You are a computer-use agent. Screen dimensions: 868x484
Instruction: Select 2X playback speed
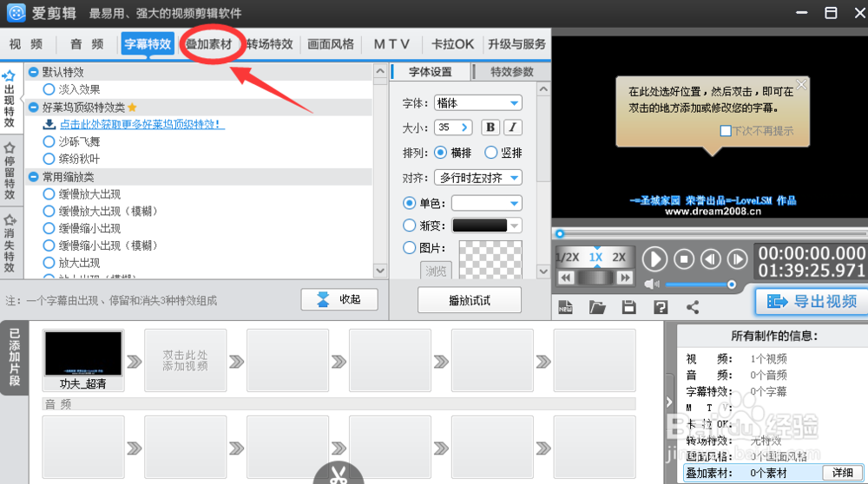[x=619, y=258]
